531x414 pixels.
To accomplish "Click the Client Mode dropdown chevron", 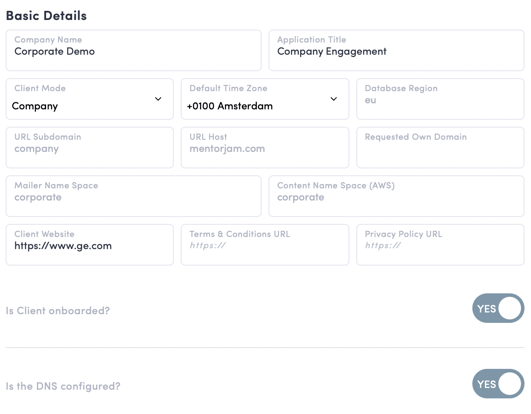I will [x=158, y=99].
